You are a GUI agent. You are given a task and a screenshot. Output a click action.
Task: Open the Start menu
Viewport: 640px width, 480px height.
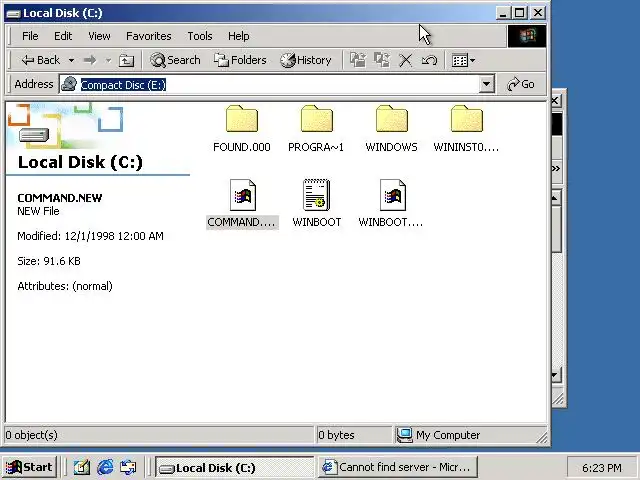[x=29, y=467]
